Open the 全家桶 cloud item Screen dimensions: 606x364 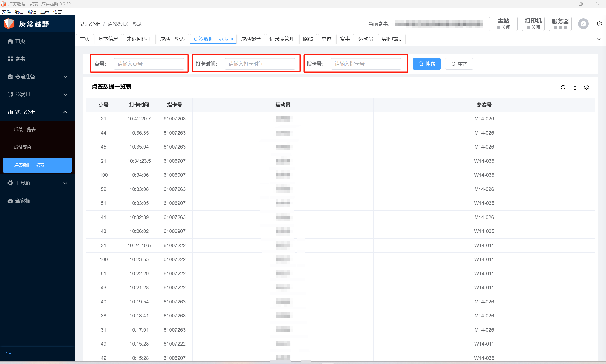click(22, 201)
